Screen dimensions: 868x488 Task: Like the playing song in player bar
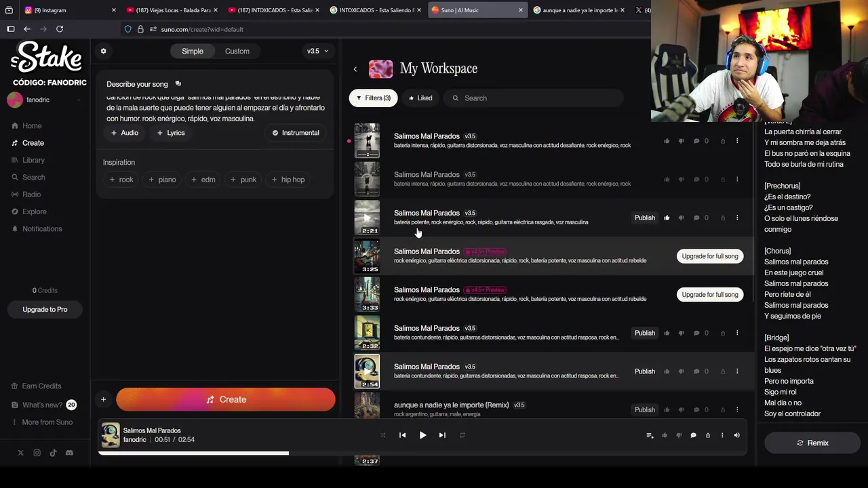tap(665, 435)
